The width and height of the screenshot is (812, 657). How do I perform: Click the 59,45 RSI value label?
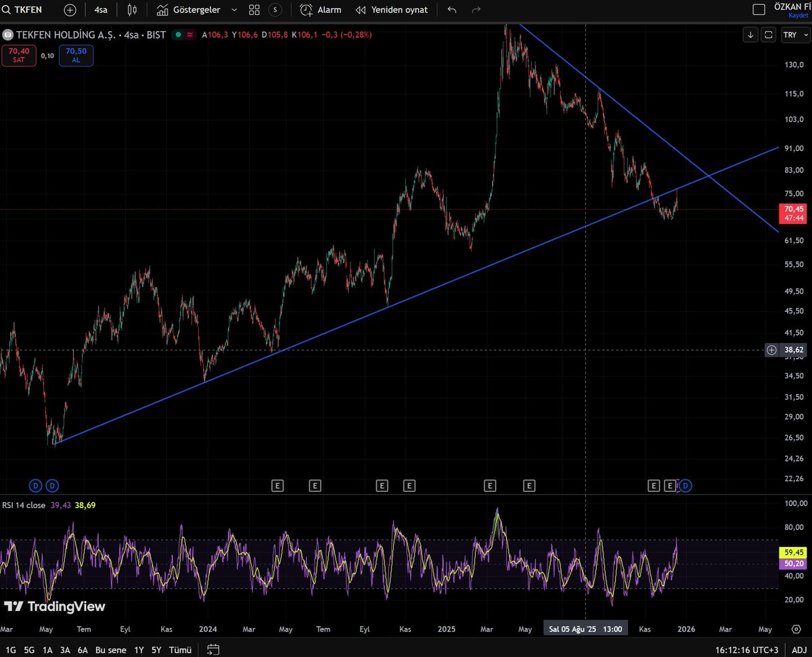(x=793, y=551)
